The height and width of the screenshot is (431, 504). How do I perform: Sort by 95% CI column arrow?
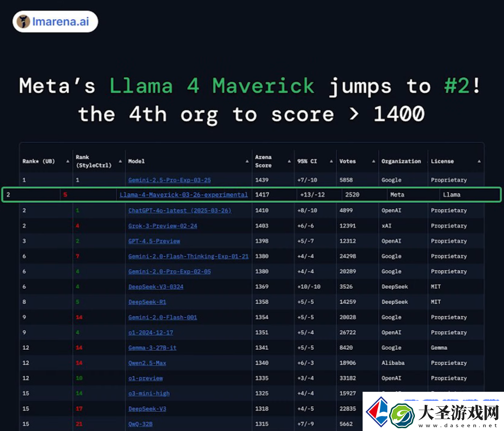(x=331, y=161)
